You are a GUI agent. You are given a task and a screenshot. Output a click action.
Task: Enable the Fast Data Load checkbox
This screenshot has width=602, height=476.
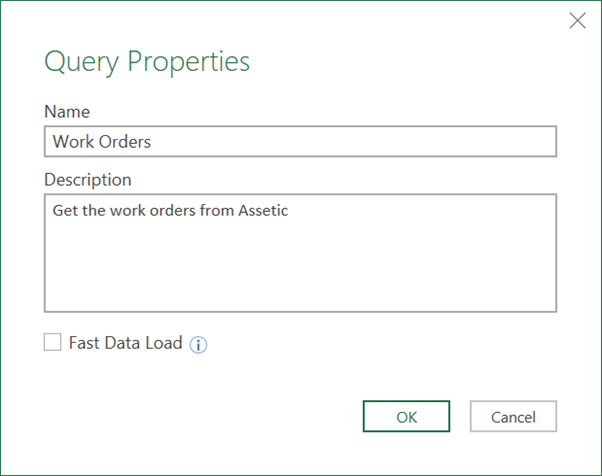[52, 342]
